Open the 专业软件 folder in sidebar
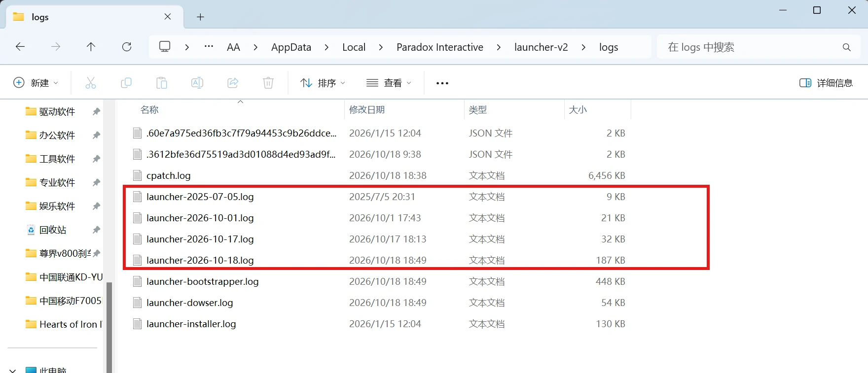The height and width of the screenshot is (373, 868). pyautogui.click(x=57, y=182)
